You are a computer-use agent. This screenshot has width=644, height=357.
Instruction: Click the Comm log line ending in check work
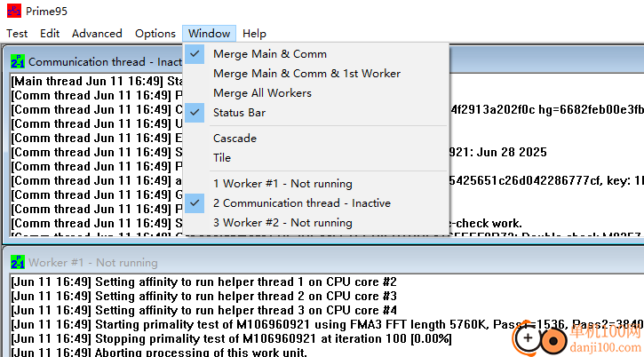pyautogui.click(x=266, y=224)
